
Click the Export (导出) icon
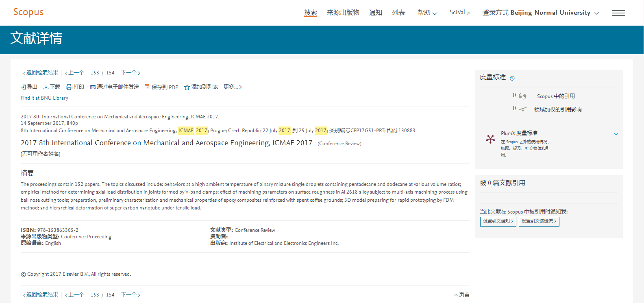pos(24,87)
